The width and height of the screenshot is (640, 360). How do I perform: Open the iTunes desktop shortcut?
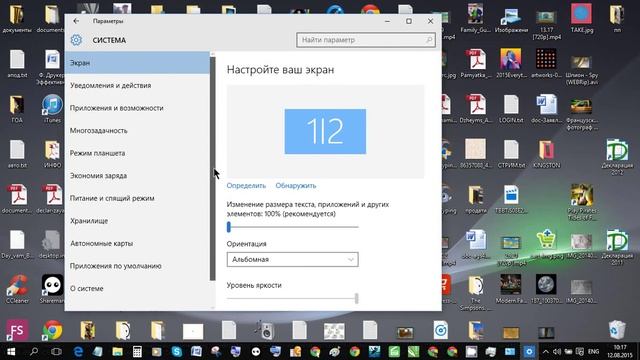pos(52,109)
